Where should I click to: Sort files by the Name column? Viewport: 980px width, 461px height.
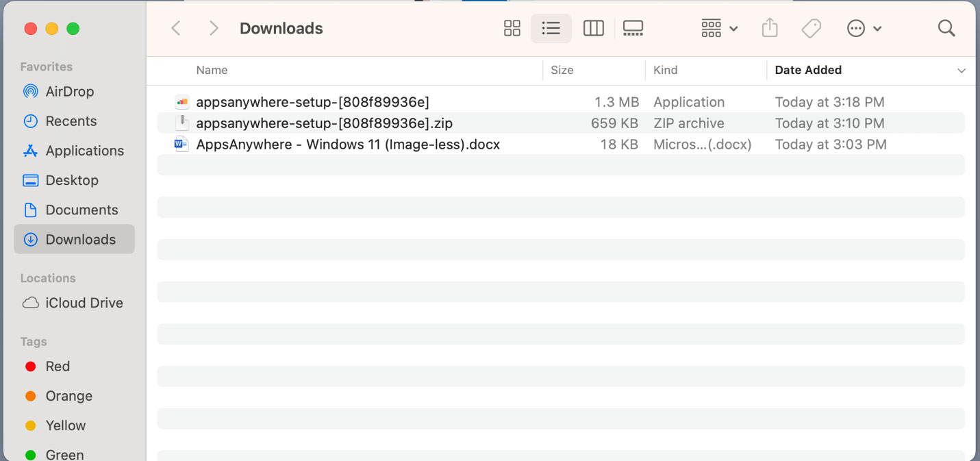click(x=212, y=70)
